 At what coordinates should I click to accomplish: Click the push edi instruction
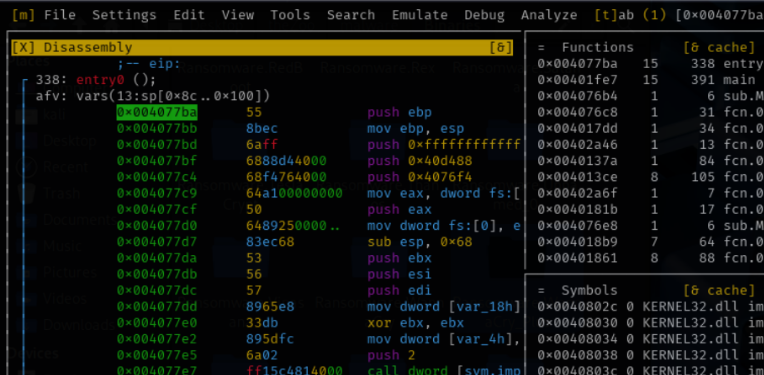coord(400,291)
